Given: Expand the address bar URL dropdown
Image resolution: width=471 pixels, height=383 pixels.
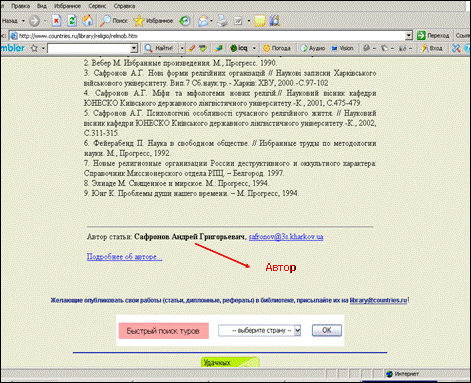Looking at the screenshot, I should 409,35.
